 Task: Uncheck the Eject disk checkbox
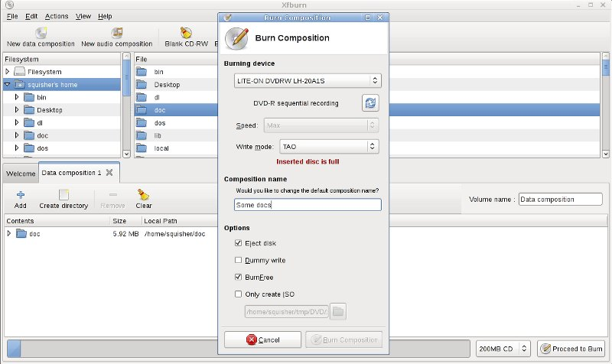pyautogui.click(x=239, y=243)
